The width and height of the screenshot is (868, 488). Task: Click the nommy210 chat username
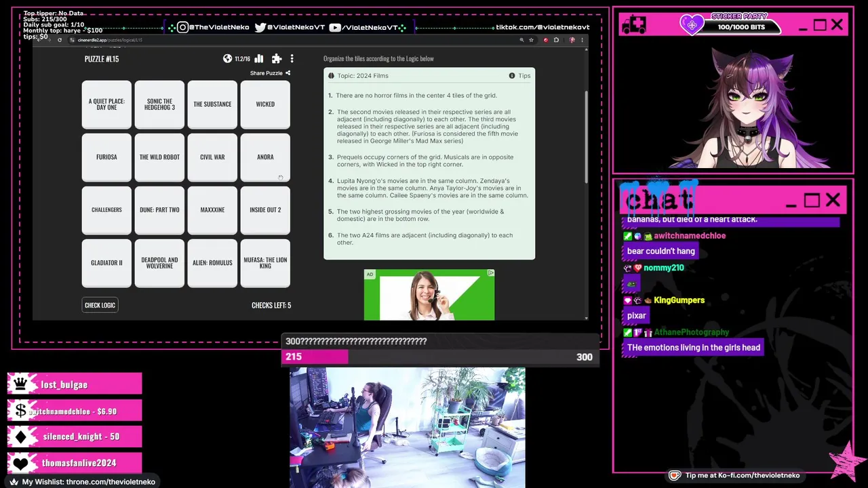[663, 268]
